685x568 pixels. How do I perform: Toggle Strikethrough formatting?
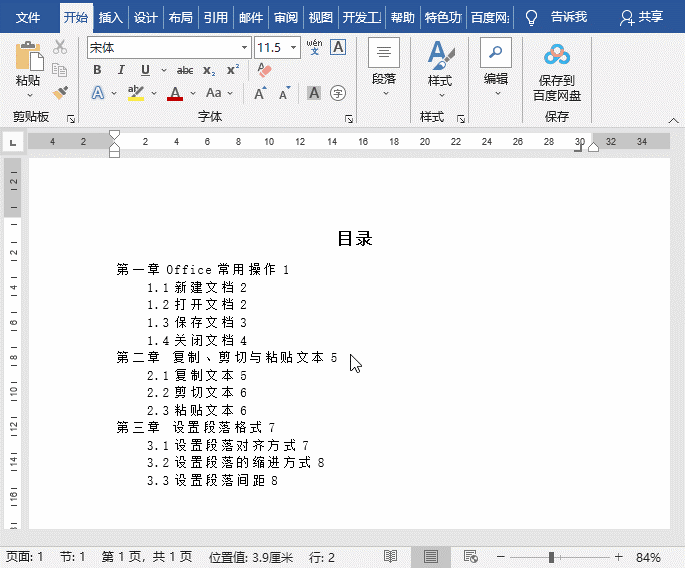pos(185,70)
